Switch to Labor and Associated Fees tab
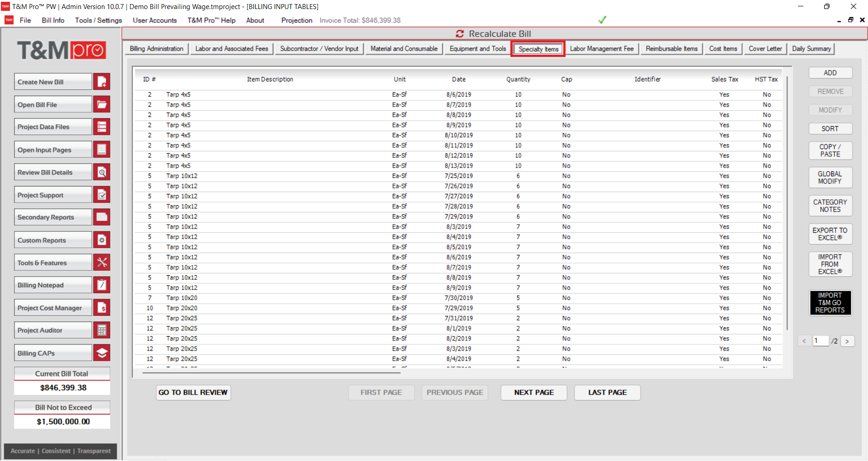Screen dimensions: 868x461 pos(231,49)
